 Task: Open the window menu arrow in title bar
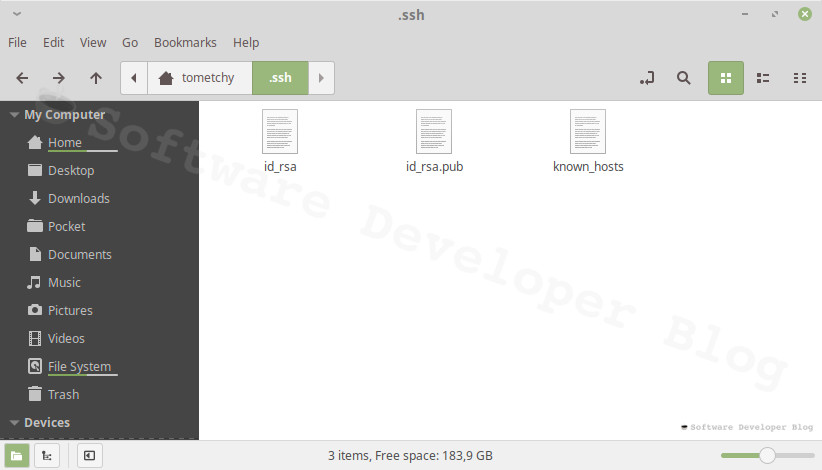(17, 14)
